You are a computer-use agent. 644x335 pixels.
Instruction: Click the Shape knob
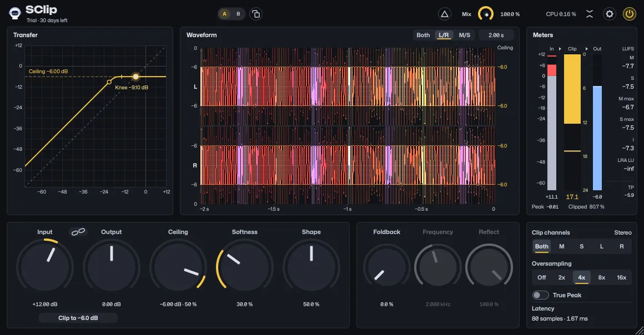click(311, 267)
